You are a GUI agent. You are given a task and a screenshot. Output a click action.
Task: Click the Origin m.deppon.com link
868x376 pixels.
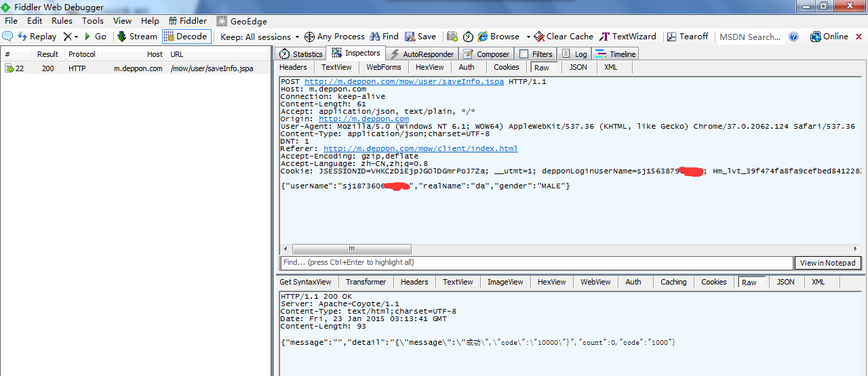(364, 119)
